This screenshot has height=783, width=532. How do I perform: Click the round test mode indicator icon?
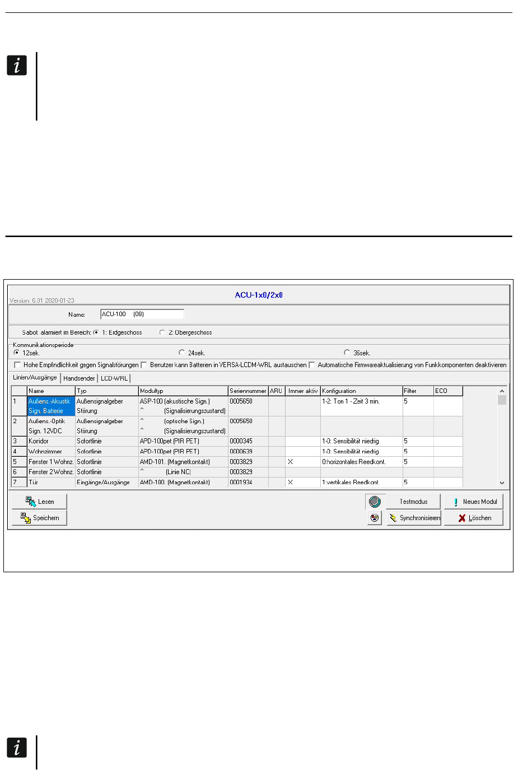(375, 502)
